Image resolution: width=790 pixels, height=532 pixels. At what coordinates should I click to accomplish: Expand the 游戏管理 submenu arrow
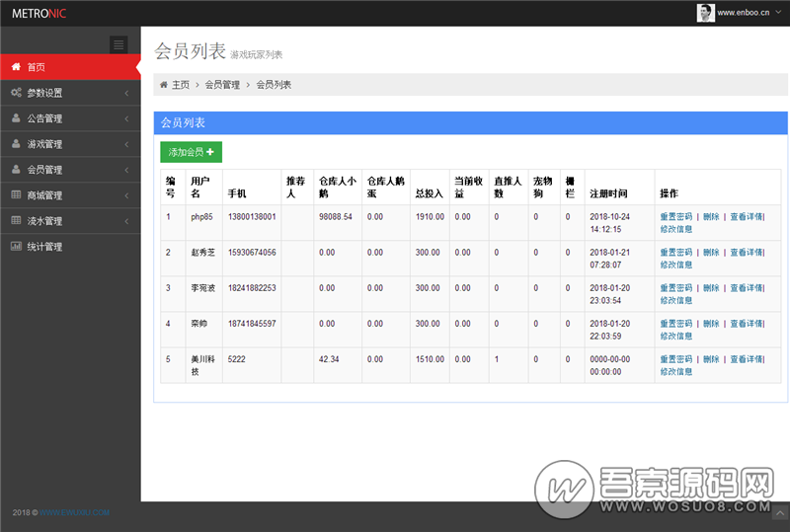click(x=126, y=144)
